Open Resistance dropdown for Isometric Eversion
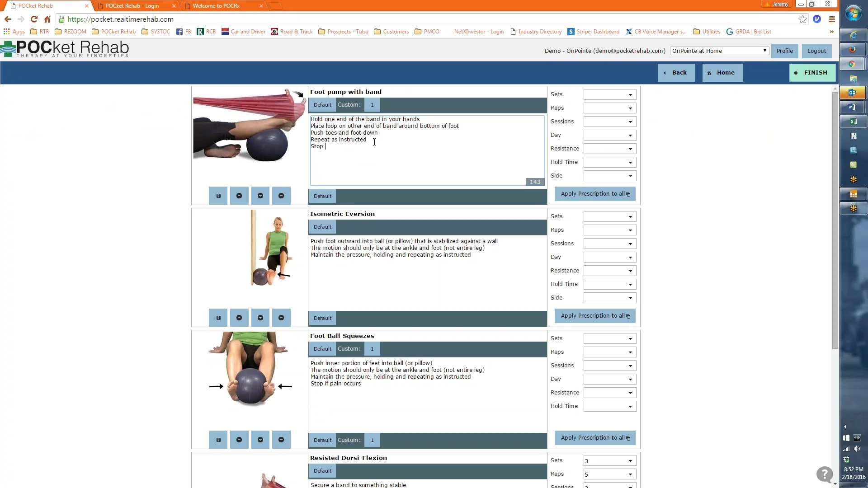The width and height of the screenshot is (868, 488). (610, 271)
